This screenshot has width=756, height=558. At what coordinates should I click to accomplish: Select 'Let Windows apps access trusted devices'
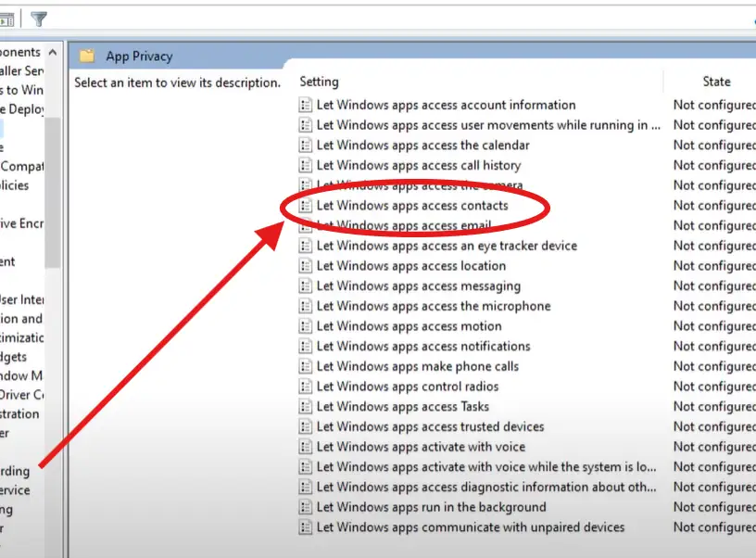pyautogui.click(x=430, y=426)
